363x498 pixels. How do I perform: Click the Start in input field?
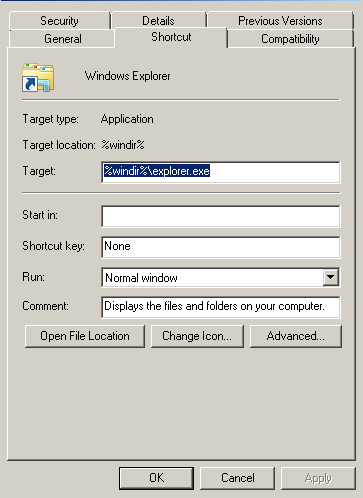coord(221,216)
